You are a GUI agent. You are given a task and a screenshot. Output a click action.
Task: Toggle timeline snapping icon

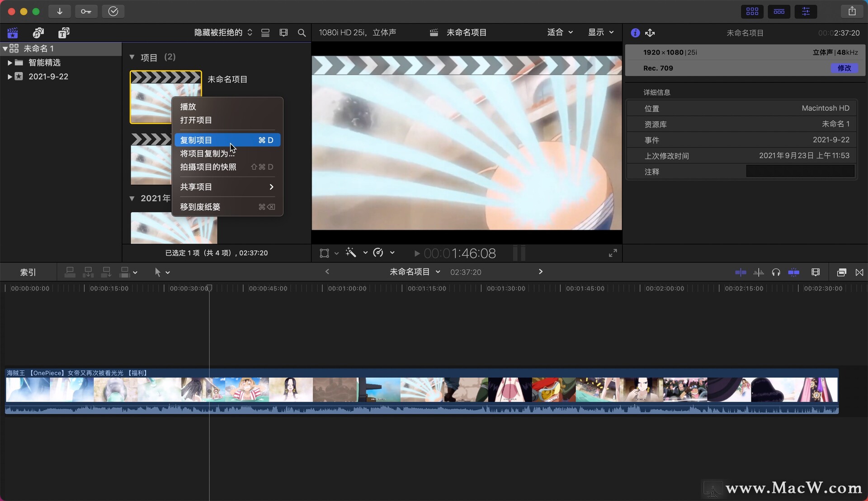tap(793, 272)
